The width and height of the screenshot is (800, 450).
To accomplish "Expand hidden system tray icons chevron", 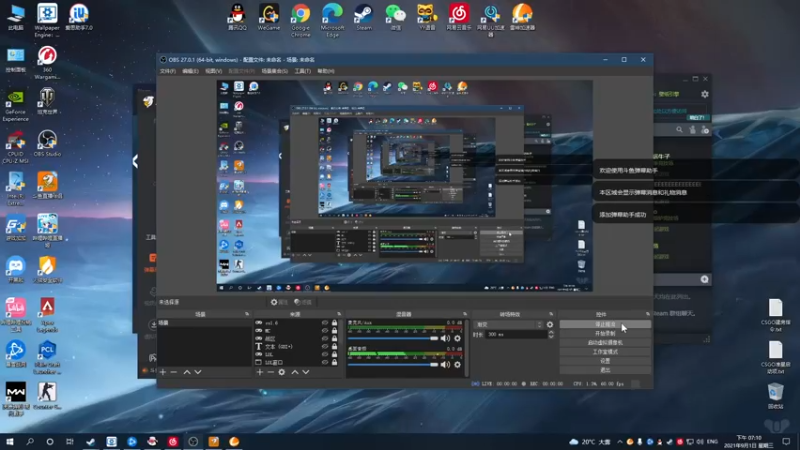I will click(619, 442).
